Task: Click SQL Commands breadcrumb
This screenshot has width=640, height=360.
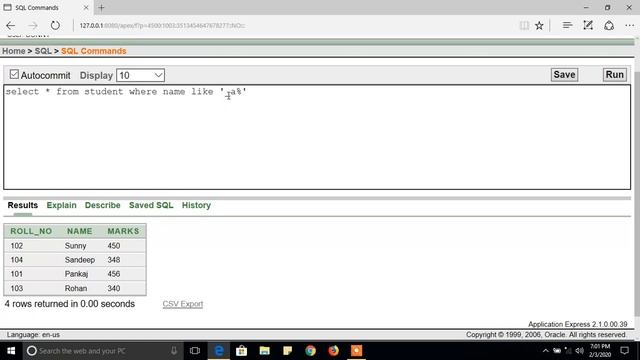Action: click(x=93, y=51)
